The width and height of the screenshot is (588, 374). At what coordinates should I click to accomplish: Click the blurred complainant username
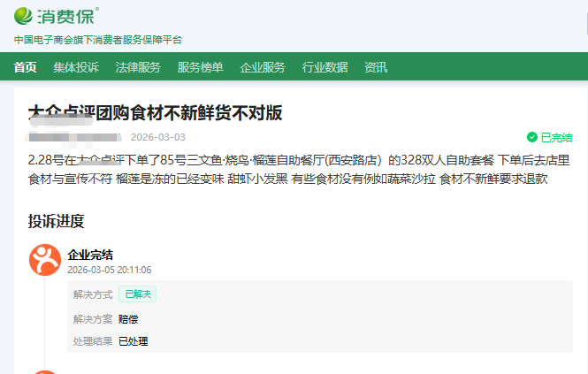click(x=74, y=137)
